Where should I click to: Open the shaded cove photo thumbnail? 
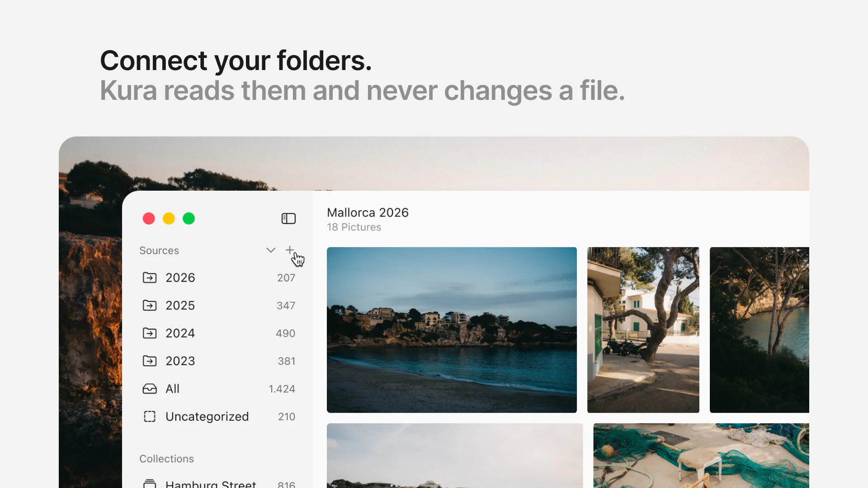[x=759, y=330]
